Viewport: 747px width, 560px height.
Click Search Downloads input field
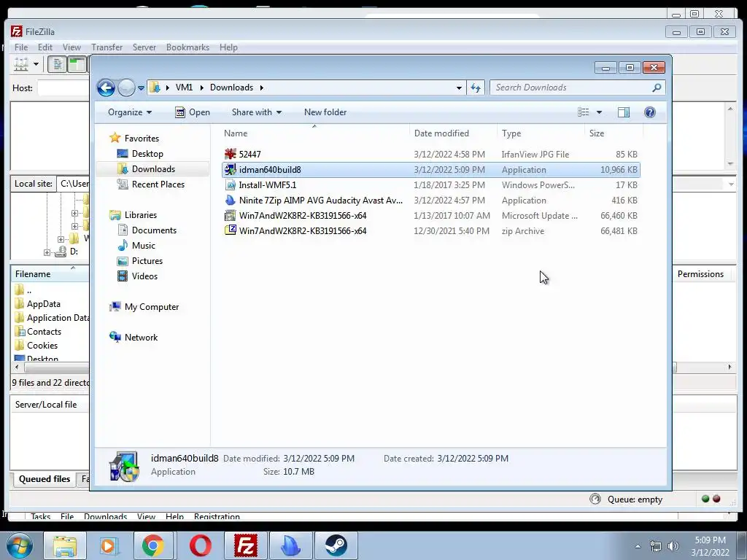572,87
